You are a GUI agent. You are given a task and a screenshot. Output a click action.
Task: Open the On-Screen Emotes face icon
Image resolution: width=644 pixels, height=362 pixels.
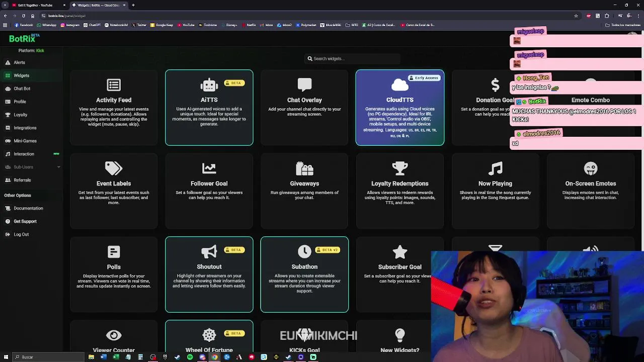coord(591,168)
